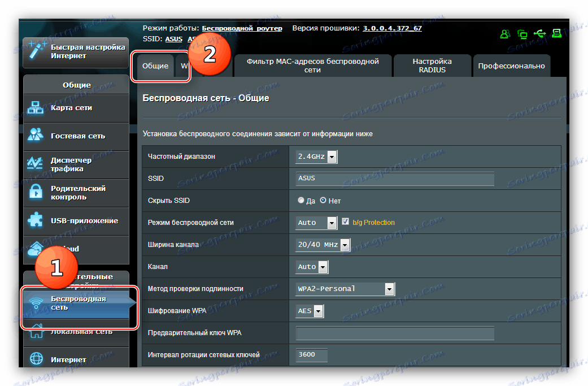Click the user status icon in header
The image size is (588, 386).
(505, 34)
